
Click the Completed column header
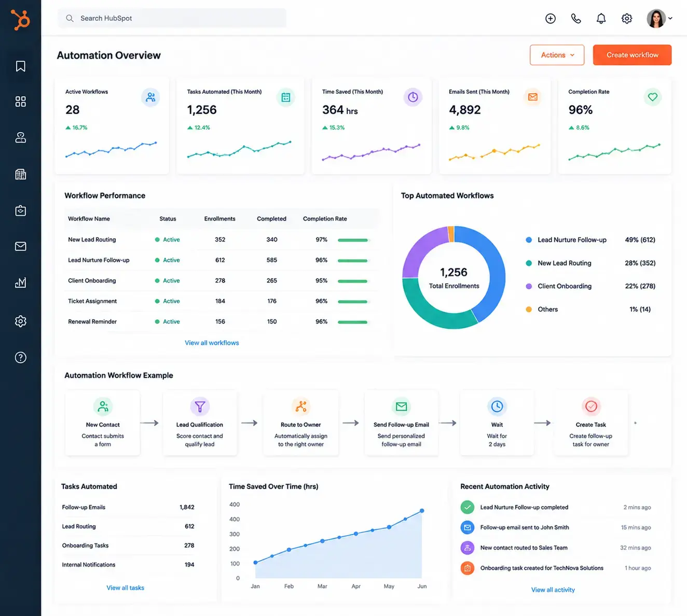pos(271,219)
